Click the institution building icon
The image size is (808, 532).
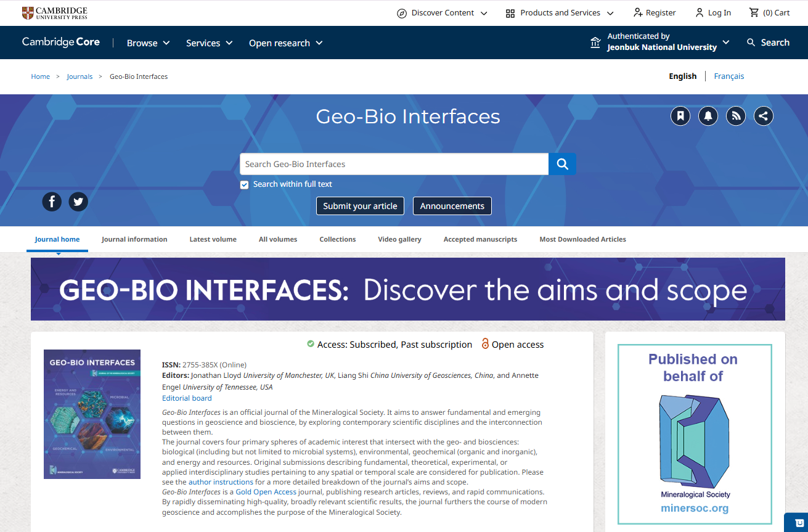point(595,43)
